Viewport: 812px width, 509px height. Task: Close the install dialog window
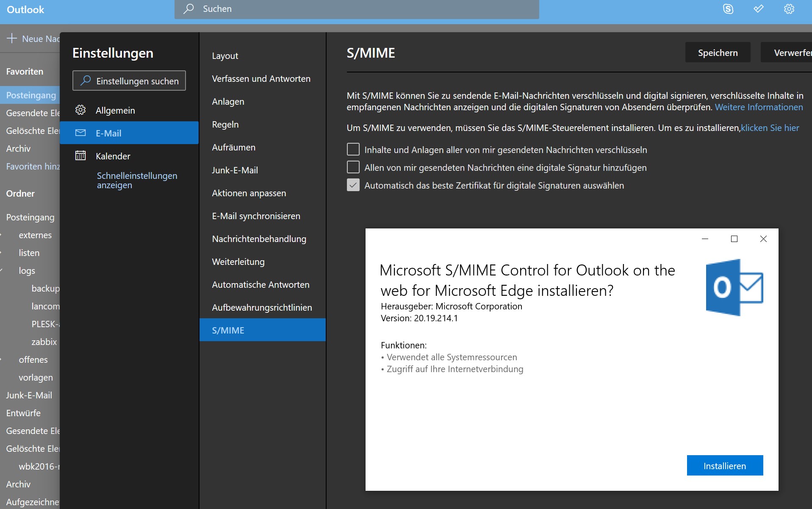pos(763,239)
